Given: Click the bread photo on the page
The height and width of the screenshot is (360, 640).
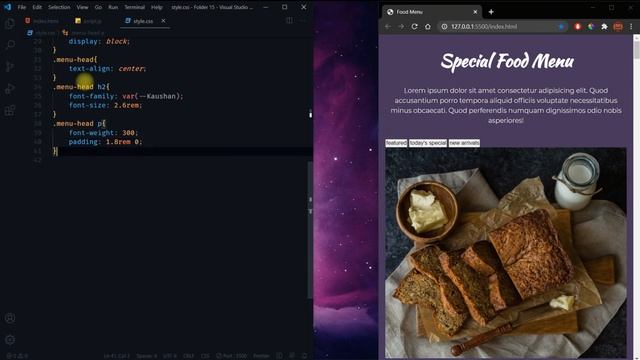Looking at the screenshot, I should pyautogui.click(x=505, y=253).
